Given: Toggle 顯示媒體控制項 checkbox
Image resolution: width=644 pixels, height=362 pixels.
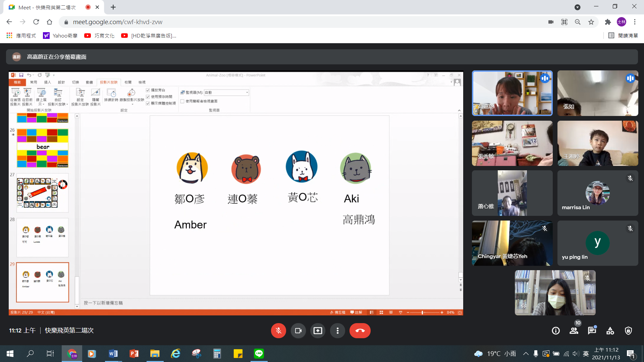Looking at the screenshot, I should (x=148, y=103).
